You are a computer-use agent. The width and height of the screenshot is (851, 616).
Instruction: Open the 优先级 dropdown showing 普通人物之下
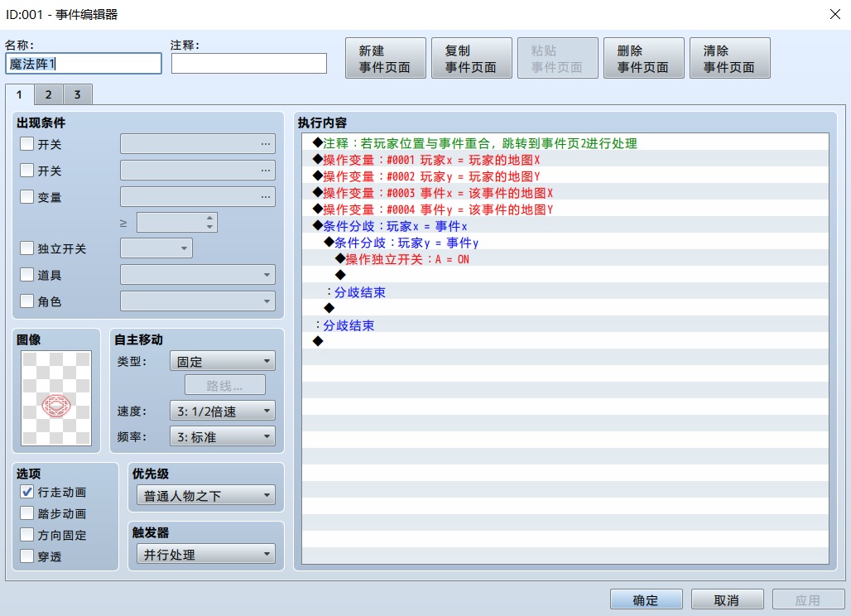(x=205, y=495)
